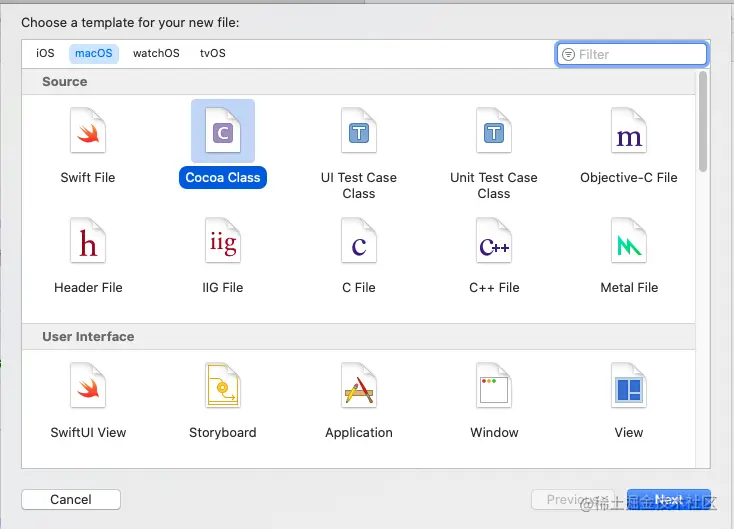The image size is (734, 529).
Task: Choose the Metal File template icon
Action: tap(629, 240)
